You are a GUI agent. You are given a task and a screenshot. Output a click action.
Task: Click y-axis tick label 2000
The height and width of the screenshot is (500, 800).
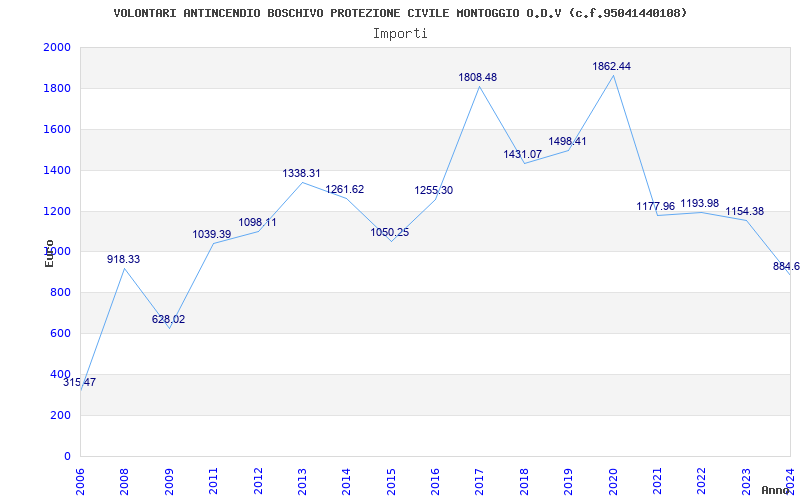click(57, 47)
